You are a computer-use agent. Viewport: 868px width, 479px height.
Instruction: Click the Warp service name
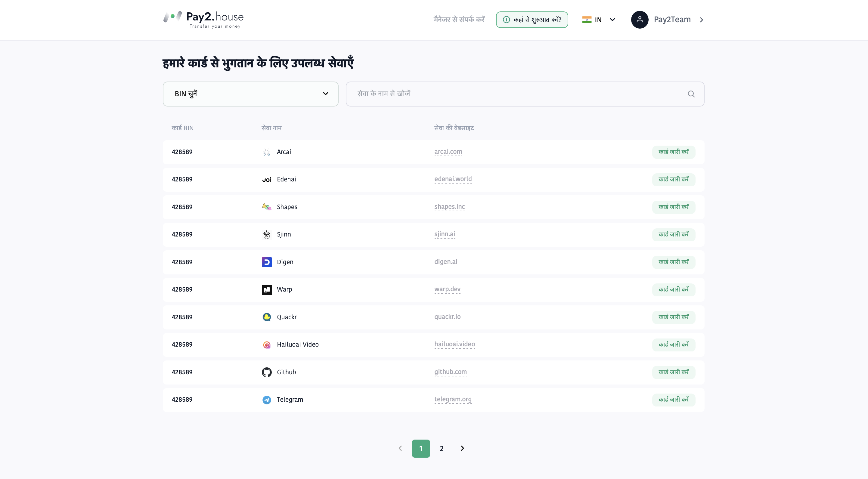(284, 290)
